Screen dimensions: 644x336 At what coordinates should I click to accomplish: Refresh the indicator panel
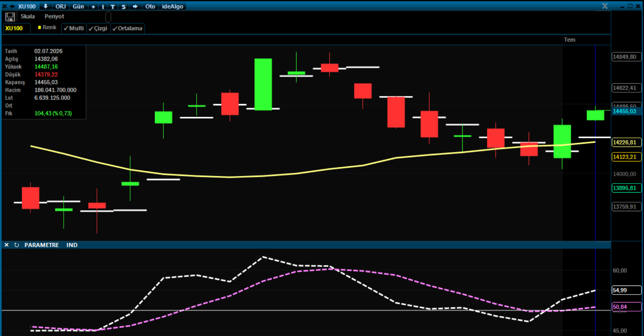click(16, 245)
